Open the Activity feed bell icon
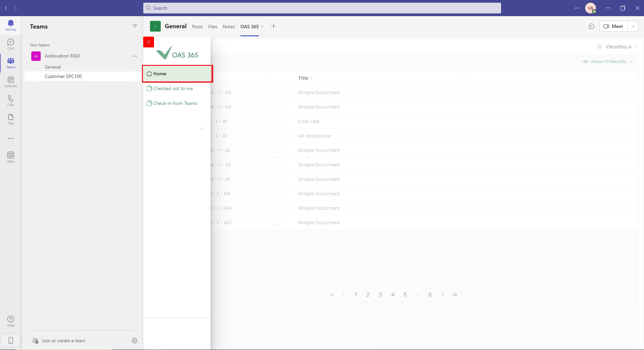The image size is (644, 350). 11,25
